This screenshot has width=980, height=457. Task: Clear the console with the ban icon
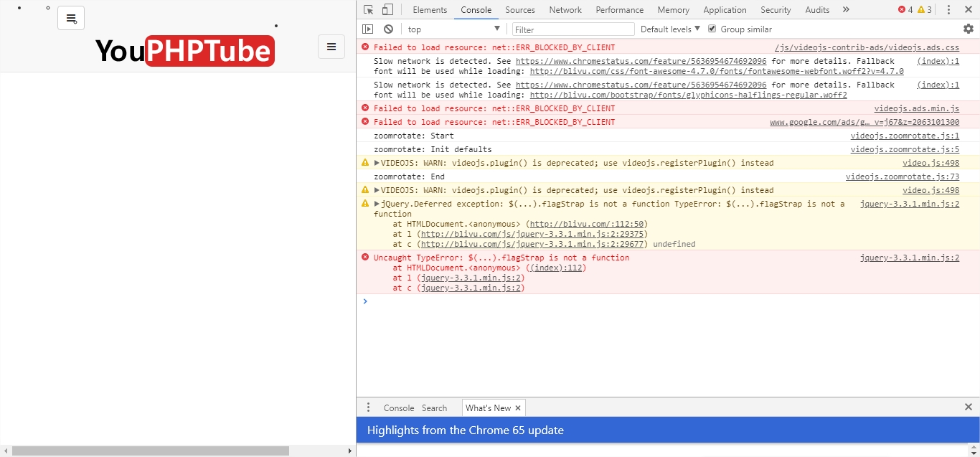388,29
